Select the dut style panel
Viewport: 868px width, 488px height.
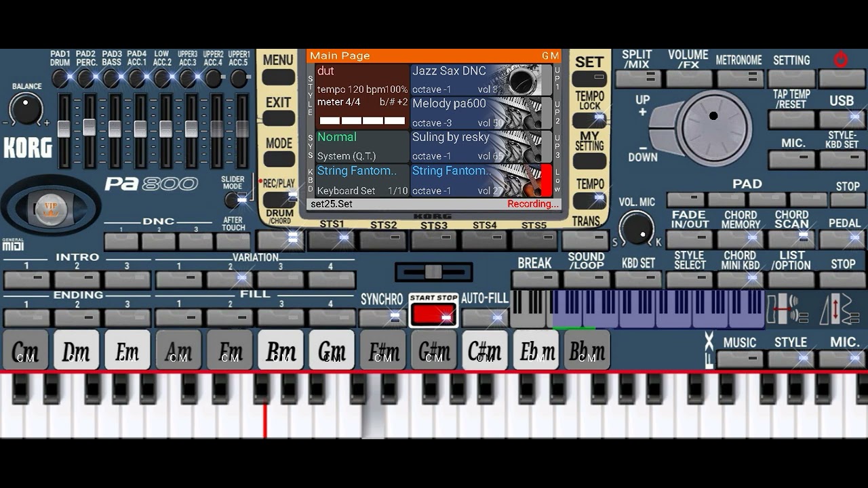coord(361,96)
